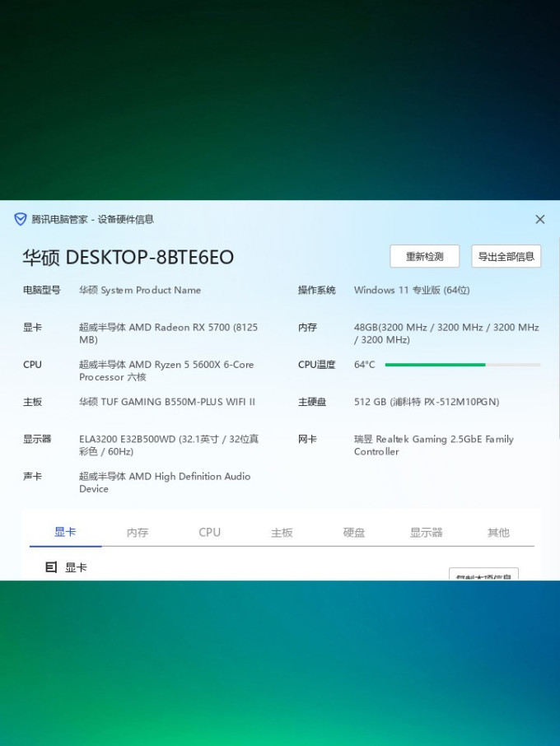Image resolution: width=560 pixels, height=746 pixels.
Task: Click Windows 11 专业版 (64位) text
Action: [412, 290]
